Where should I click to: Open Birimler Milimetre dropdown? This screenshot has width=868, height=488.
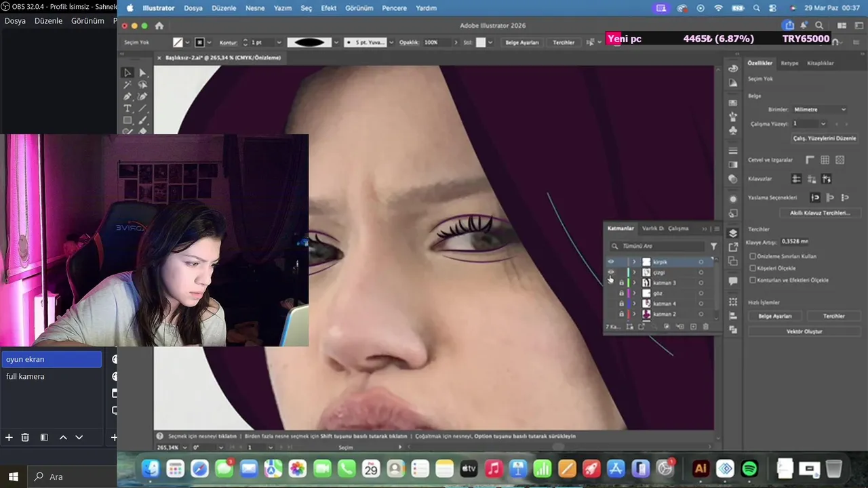819,109
